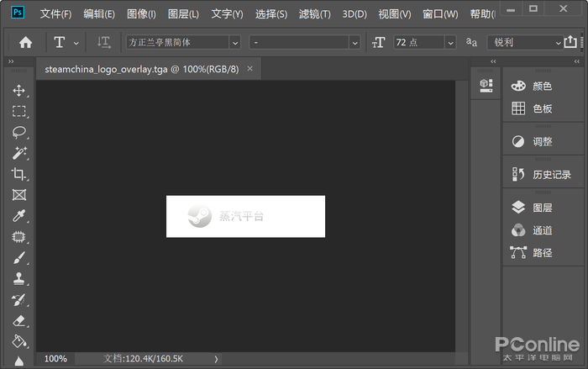Expand the font style dropdown
The width and height of the screenshot is (588, 369).
(x=305, y=42)
